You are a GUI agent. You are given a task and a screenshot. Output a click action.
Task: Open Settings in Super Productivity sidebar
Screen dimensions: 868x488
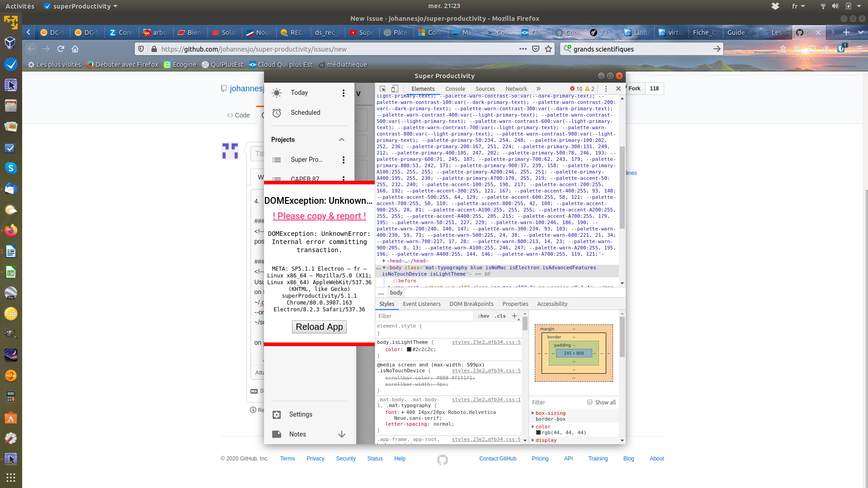coord(301,414)
